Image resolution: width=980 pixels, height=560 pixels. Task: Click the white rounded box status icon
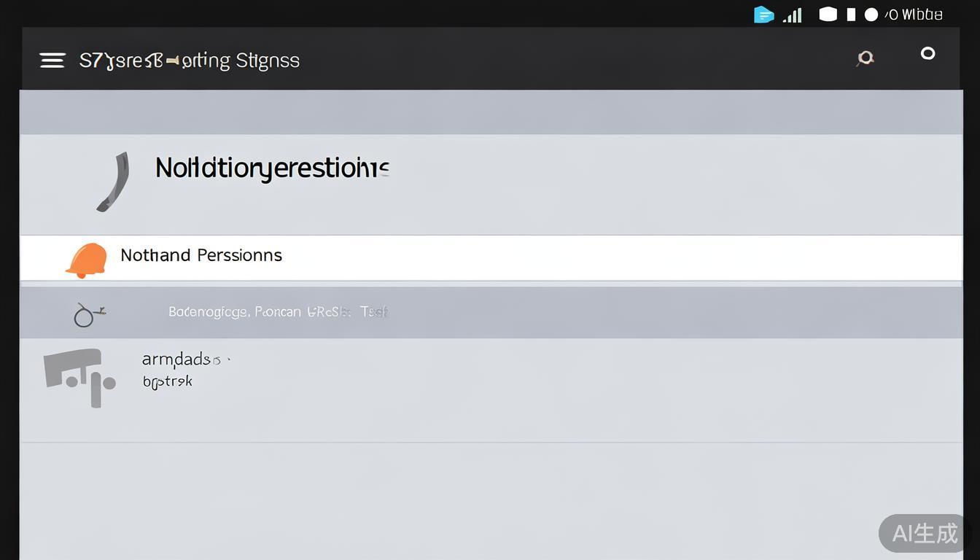point(828,15)
